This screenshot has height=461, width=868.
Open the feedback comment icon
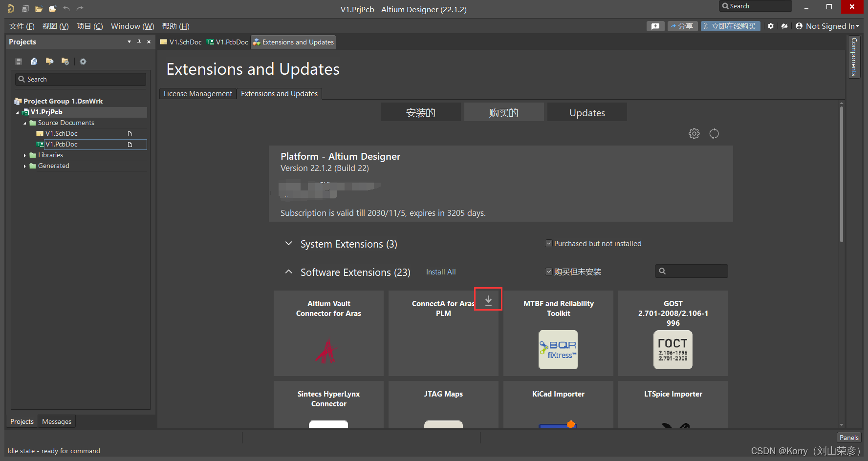[x=655, y=26]
